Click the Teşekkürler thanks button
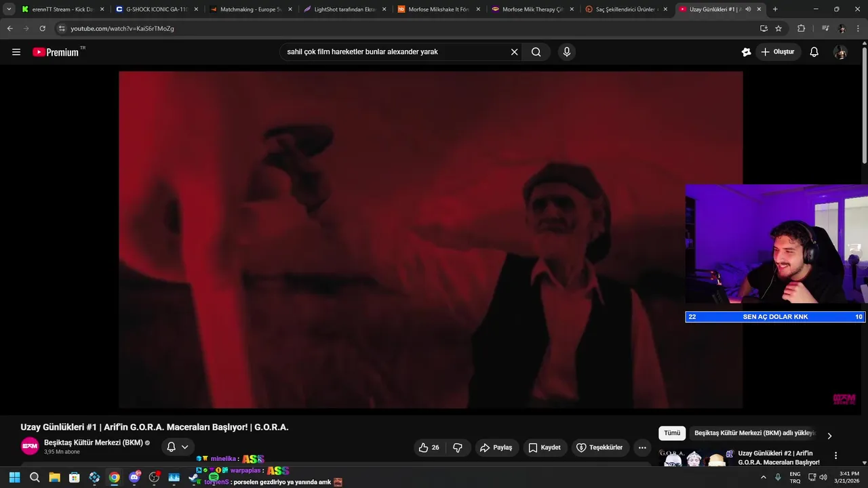Viewport: 868px width, 488px height. pyautogui.click(x=599, y=447)
